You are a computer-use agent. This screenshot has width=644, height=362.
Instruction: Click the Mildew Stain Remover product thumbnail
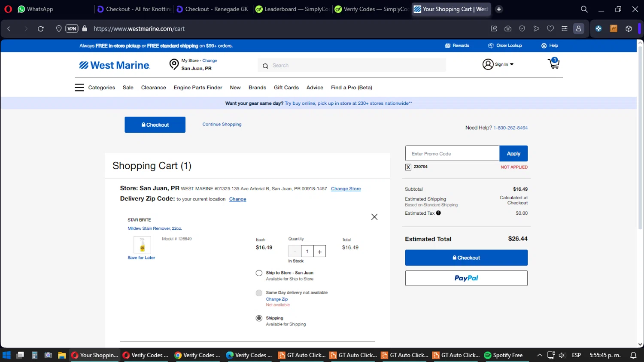(142, 245)
